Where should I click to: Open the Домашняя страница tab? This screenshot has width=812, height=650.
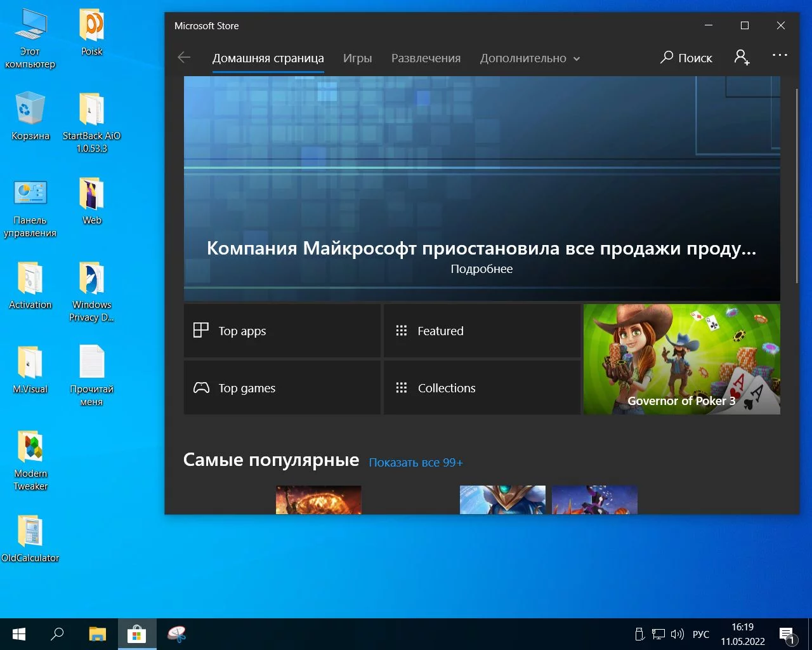[x=268, y=58]
